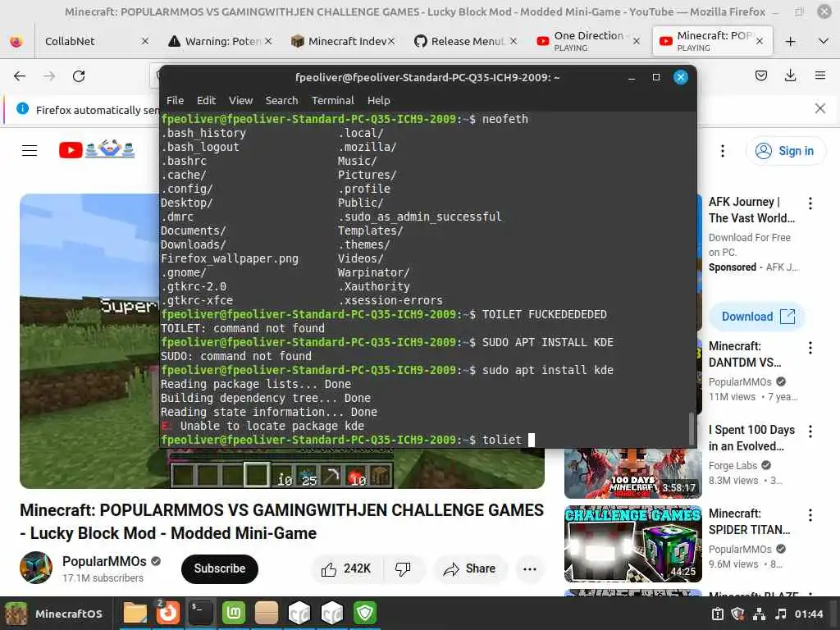Open the green Linux Mint taskbar app
Screen dimensions: 840x630
[234, 613]
